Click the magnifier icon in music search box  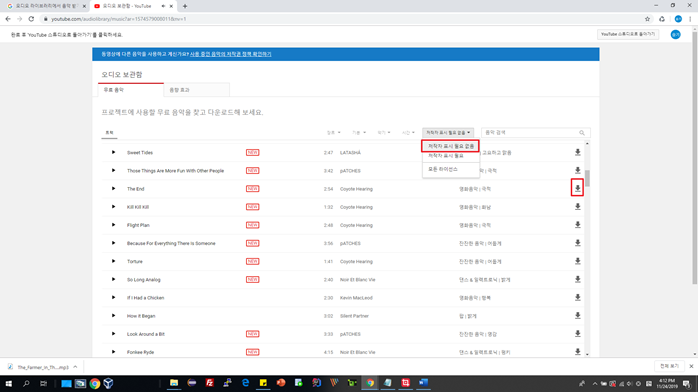pyautogui.click(x=581, y=133)
